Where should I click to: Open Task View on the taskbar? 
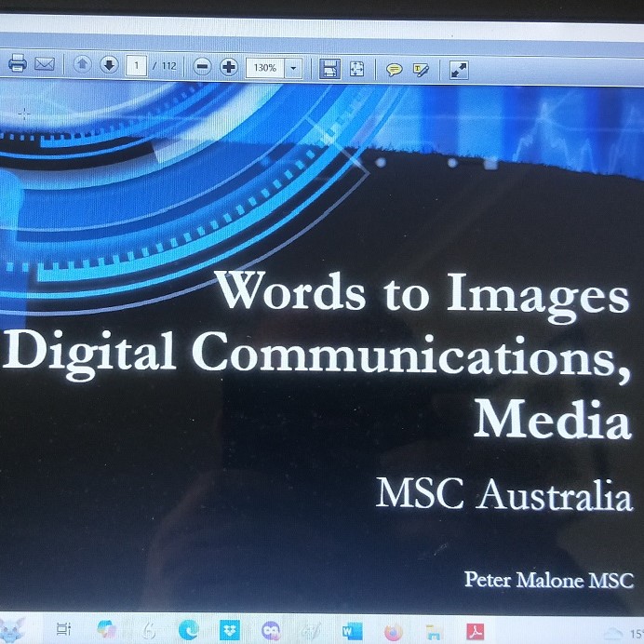pos(63,629)
